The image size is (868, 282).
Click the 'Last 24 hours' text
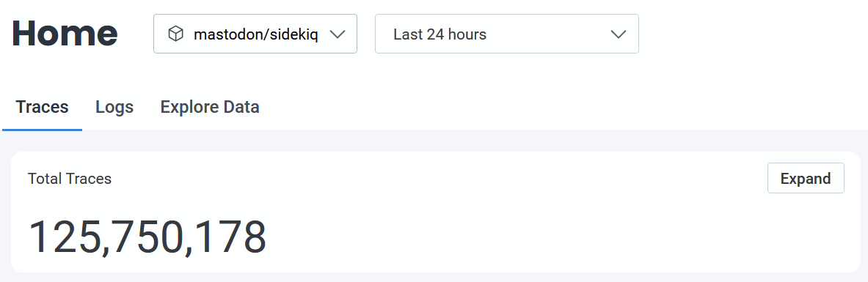440,34
